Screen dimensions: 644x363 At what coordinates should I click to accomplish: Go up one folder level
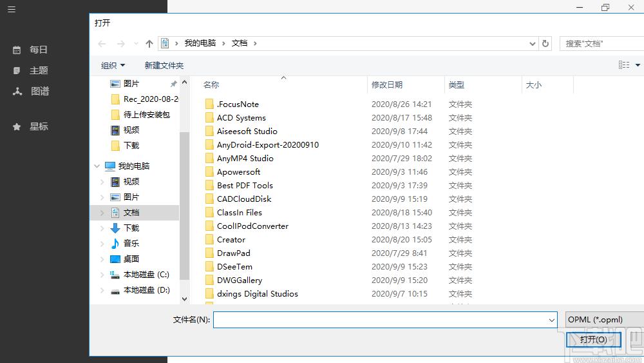[x=149, y=44]
